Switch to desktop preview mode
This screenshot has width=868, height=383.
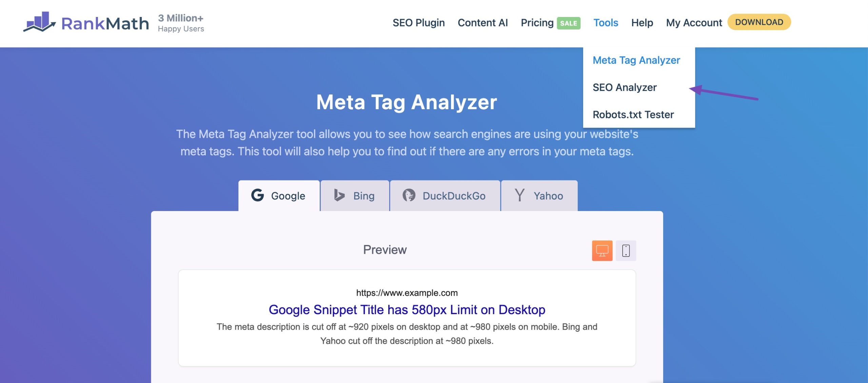click(602, 251)
